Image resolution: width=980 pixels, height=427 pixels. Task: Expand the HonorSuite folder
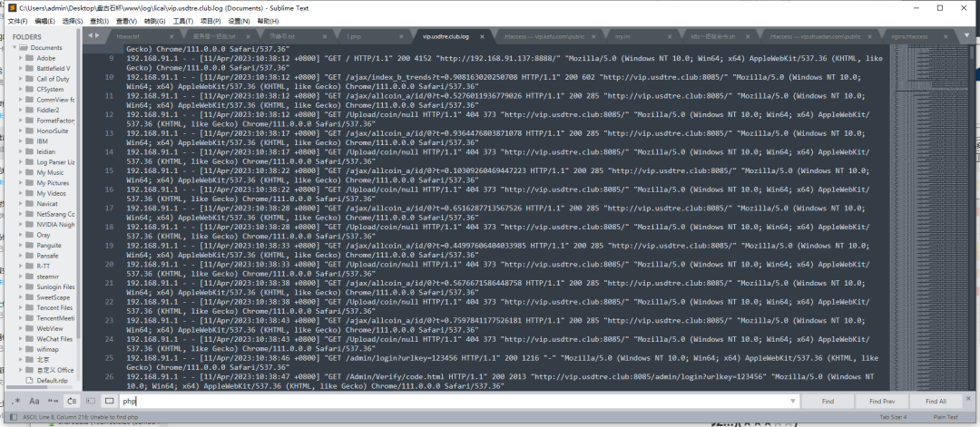(x=21, y=131)
